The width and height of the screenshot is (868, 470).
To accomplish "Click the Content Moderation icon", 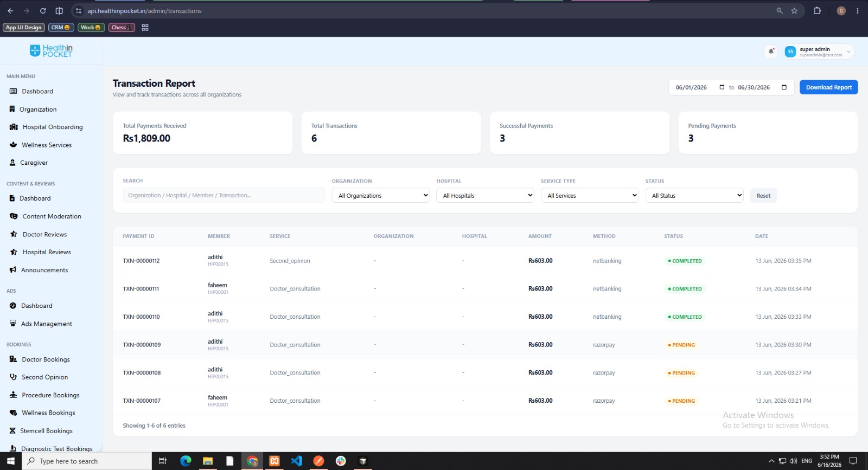I will (14, 216).
